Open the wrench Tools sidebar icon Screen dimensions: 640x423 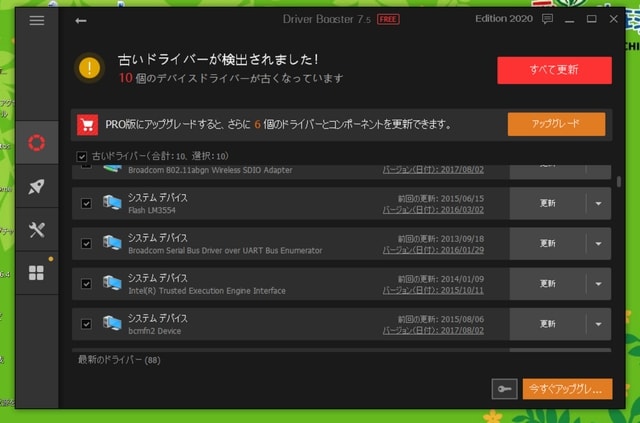click(37, 229)
